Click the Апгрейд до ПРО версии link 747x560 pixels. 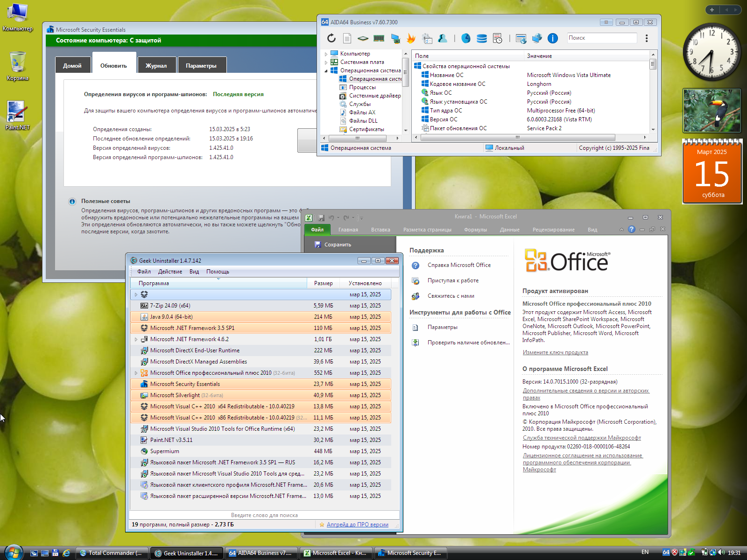[358, 525]
